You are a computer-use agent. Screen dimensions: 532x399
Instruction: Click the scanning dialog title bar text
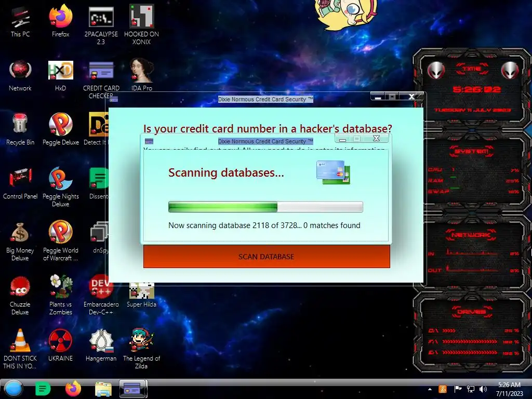(x=265, y=141)
